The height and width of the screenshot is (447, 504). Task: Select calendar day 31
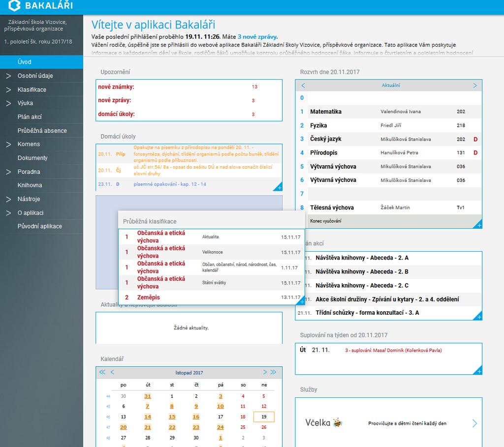click(148, 396)
